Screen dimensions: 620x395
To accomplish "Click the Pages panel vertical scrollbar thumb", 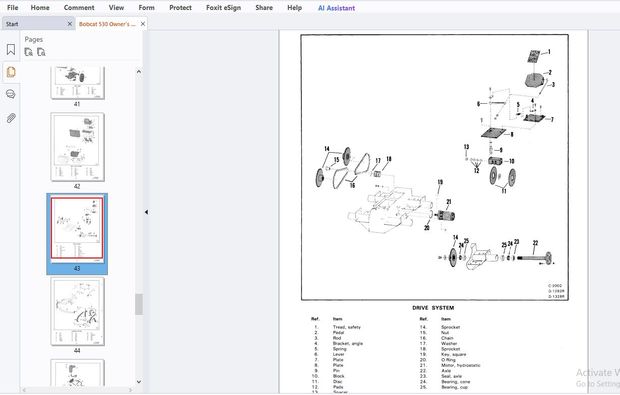I will coord(139,304).
